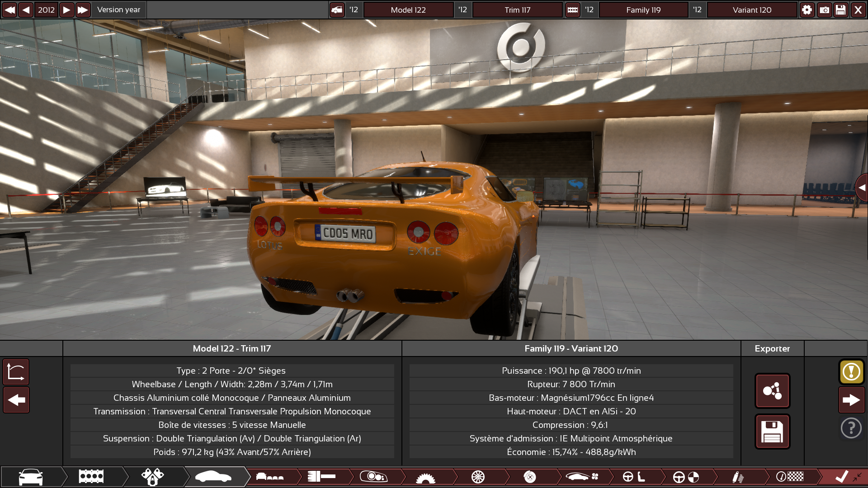The width and height of the screenshot is (868, 488).
Task: Reset the camera view axes icon
Action: click(x=16, y=372)
